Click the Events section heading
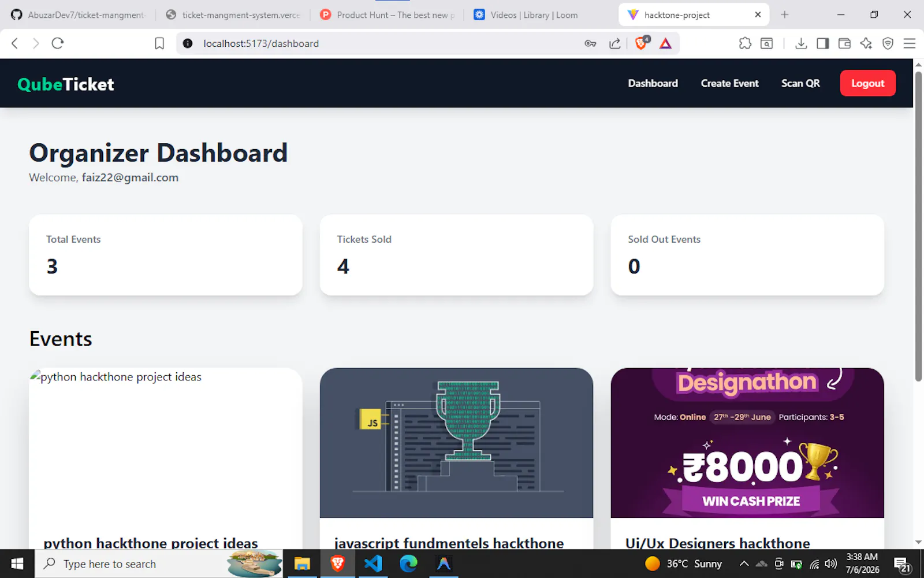The height and width of the screenshot is (578, 924). (61, 339)
